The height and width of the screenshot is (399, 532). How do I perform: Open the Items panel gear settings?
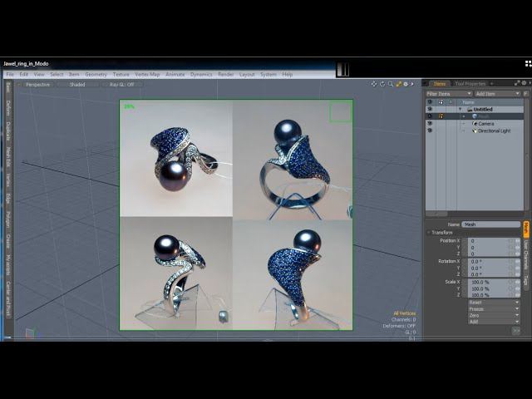(524, 83)
